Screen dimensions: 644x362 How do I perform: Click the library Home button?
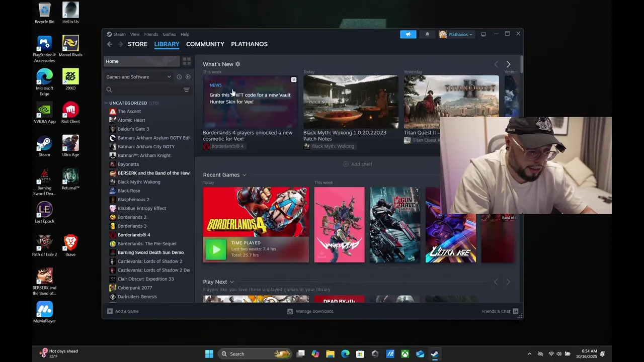pos(141,61)
